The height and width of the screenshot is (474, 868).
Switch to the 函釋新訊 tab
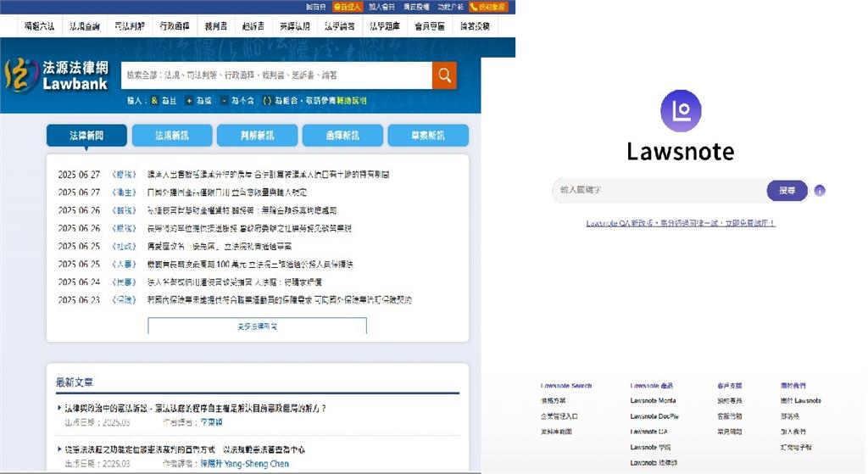[x=342, y=135]
